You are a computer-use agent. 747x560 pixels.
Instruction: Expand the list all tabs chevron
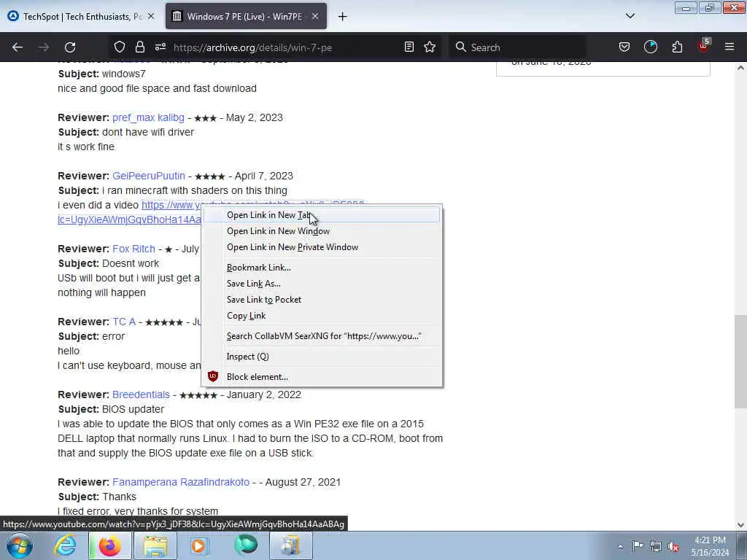pyautogui.click(x=630, y=16)
